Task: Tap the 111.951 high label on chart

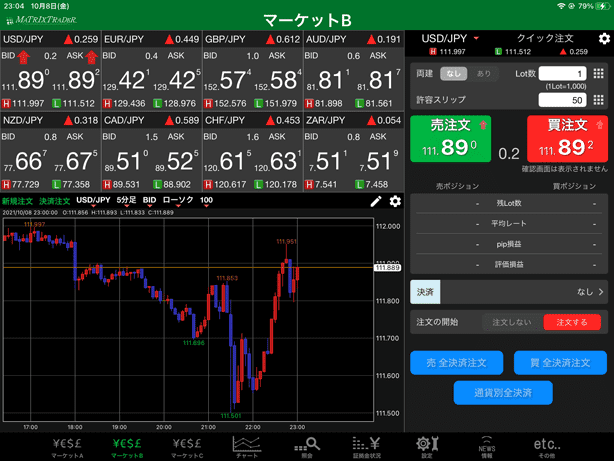Action: [x=286, y=241]
